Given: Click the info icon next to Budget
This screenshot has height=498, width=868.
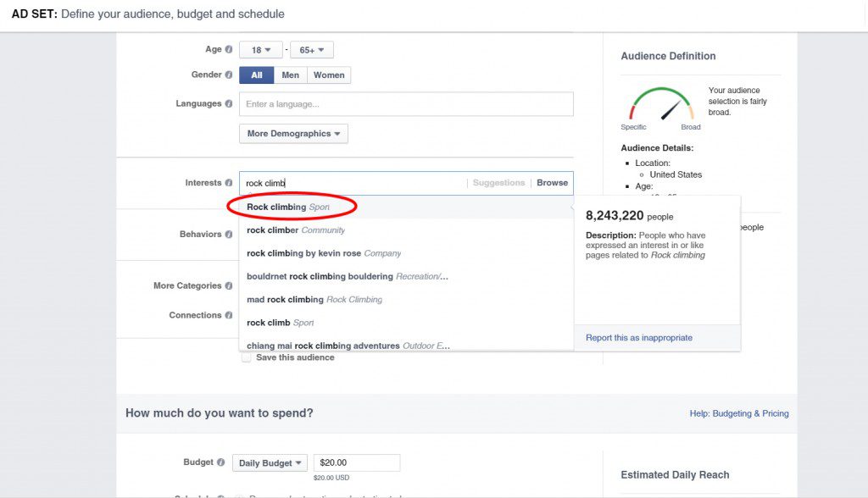Looking at the screenshot, I should pyautogui.click(x=221, y=462).
